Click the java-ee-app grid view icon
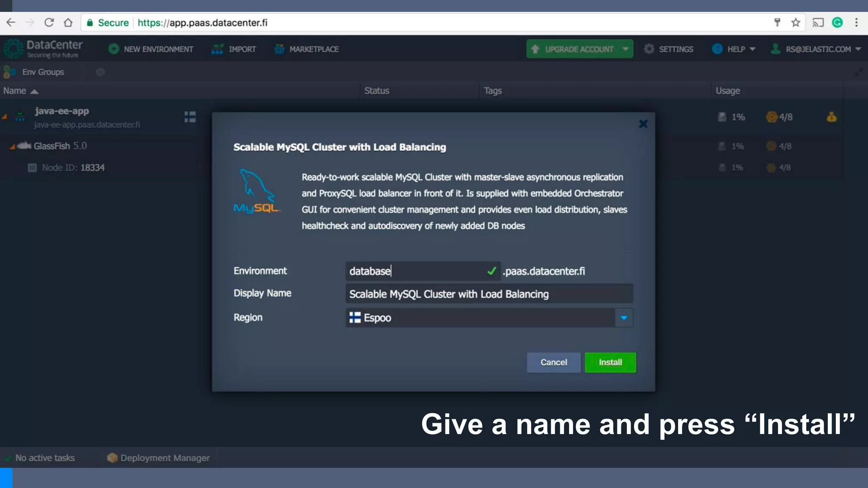 (190, 117)
